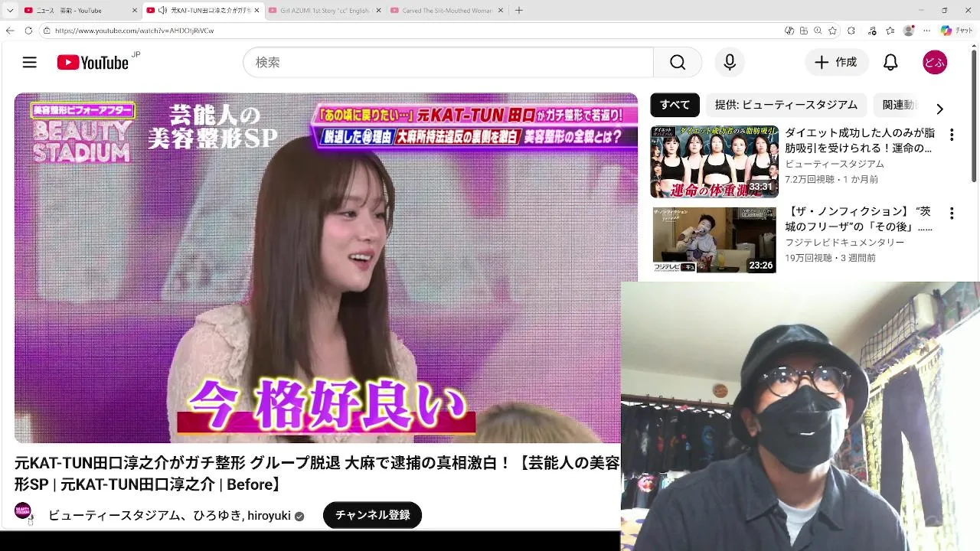
Task: Click the 作成 create button
Action: [836, 63]
